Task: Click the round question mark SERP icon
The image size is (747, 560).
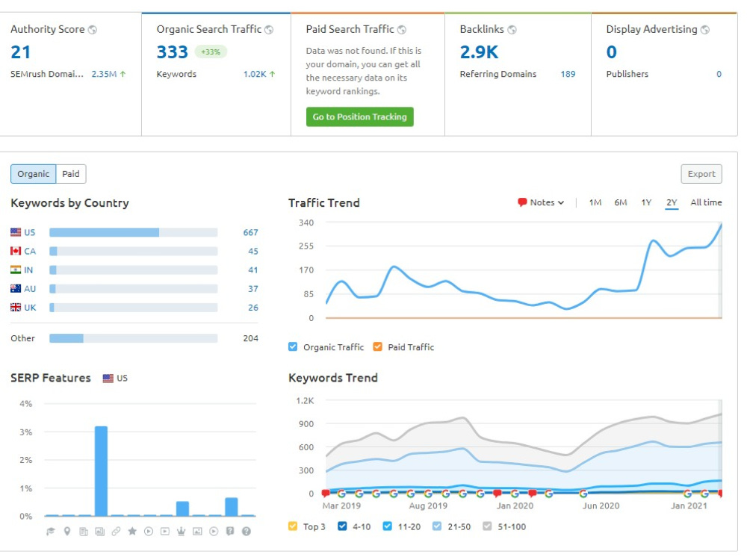Action: point(247,532)
